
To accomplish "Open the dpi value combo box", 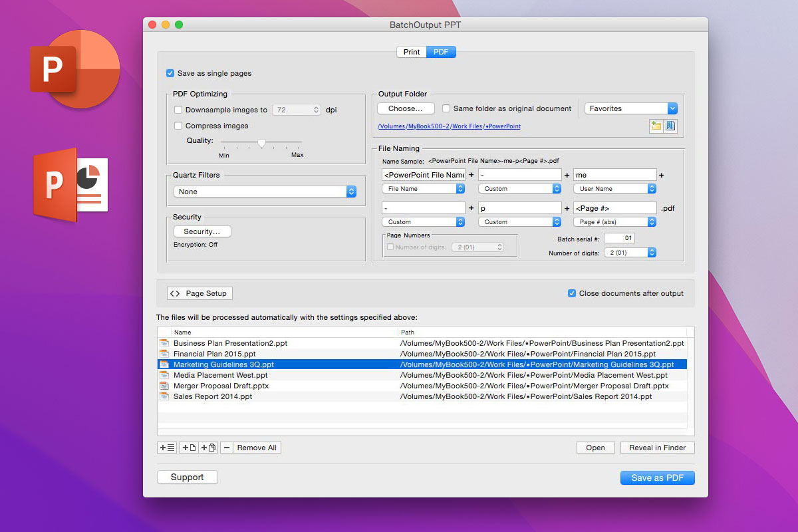I will click(297, 110).
